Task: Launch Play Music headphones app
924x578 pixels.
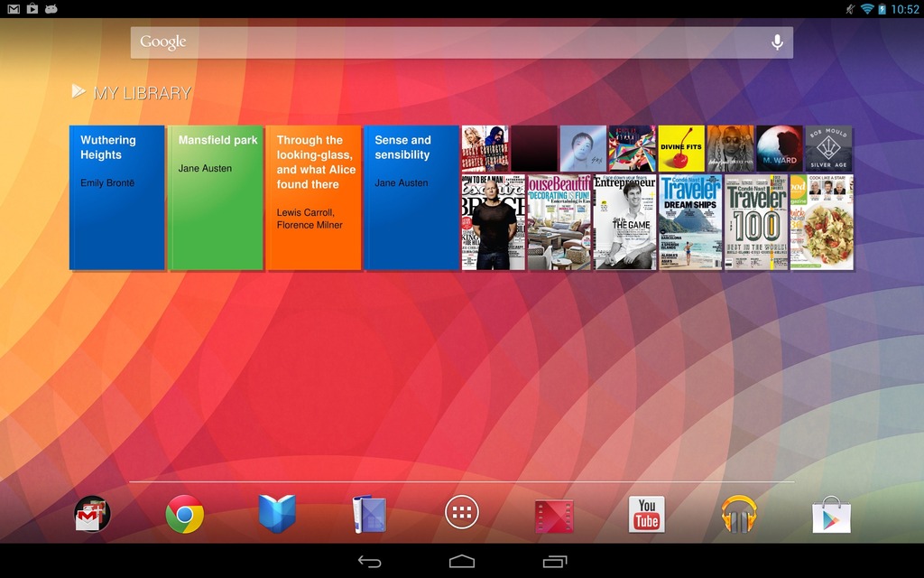Action: 739,514
